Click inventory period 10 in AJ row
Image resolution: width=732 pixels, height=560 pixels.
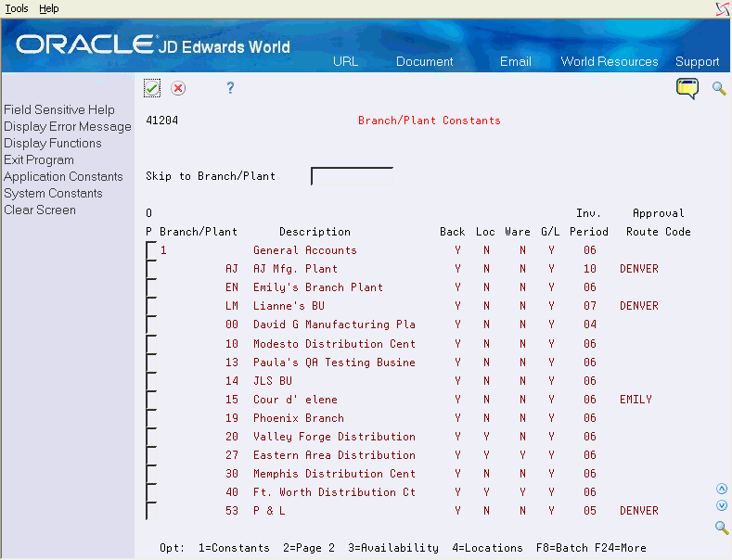pos(590,269)
